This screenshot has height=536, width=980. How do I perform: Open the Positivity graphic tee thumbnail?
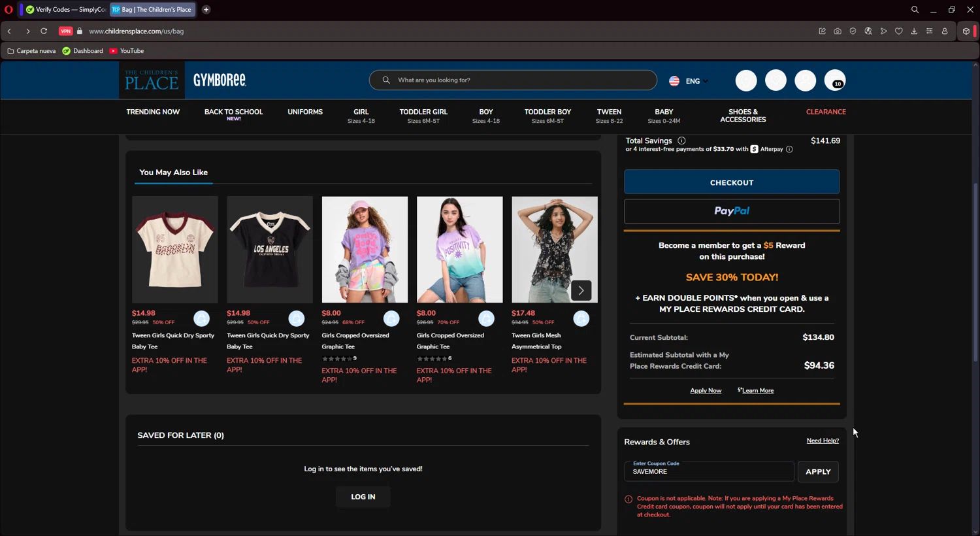460,250
